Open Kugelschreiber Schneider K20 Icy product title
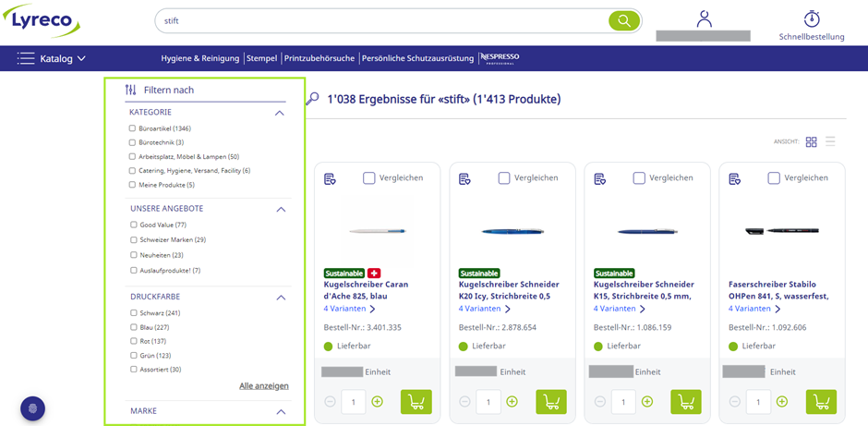The width and height of the screenshot is (868, 426). (508, 290)
